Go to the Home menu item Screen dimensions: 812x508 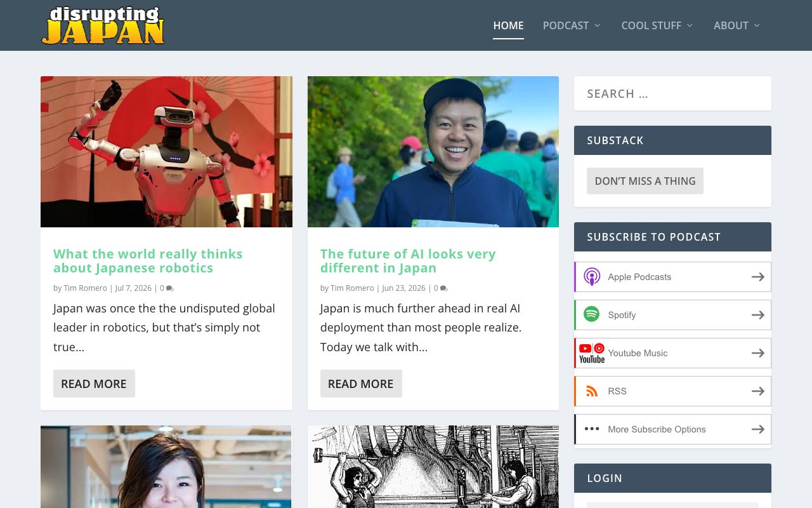pos(508,25)
